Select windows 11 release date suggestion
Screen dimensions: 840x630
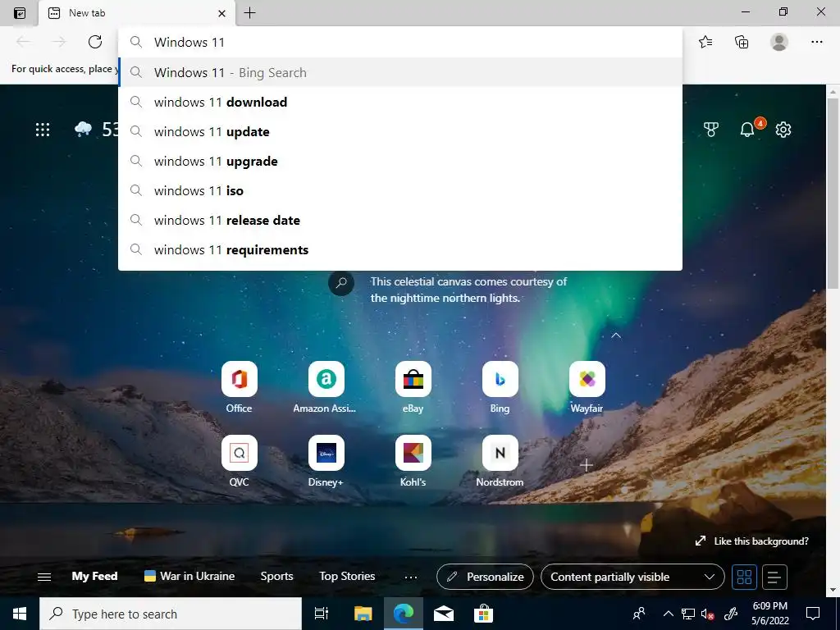tap(400, 220)
